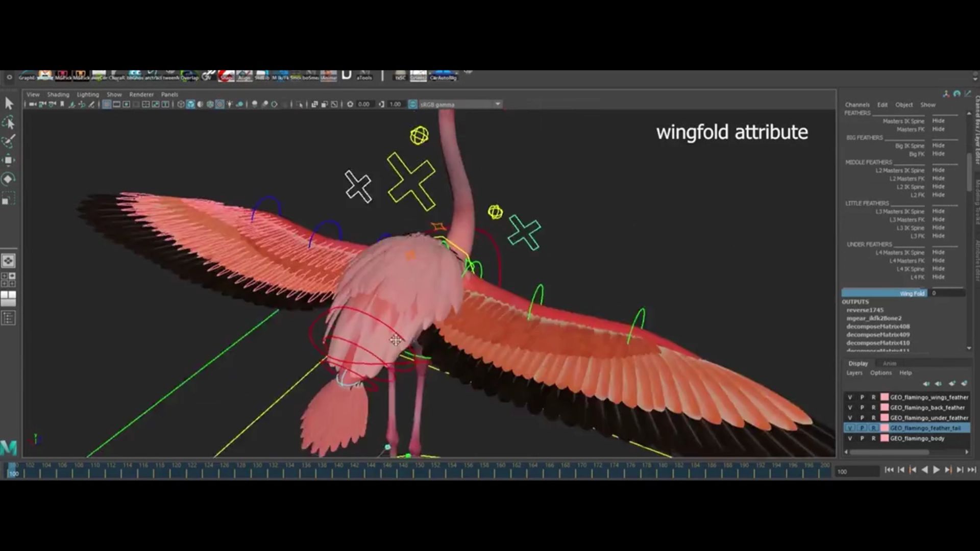Toggle wireframe cube display in viewport toolbar
The width and height of the screenshot is (980, 551).
181,104
